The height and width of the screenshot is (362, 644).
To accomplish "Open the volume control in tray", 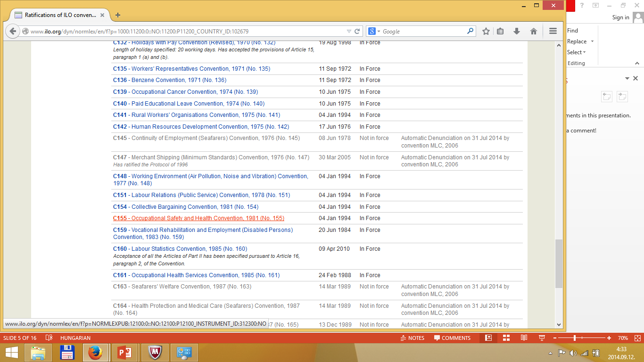I will 573,353.
